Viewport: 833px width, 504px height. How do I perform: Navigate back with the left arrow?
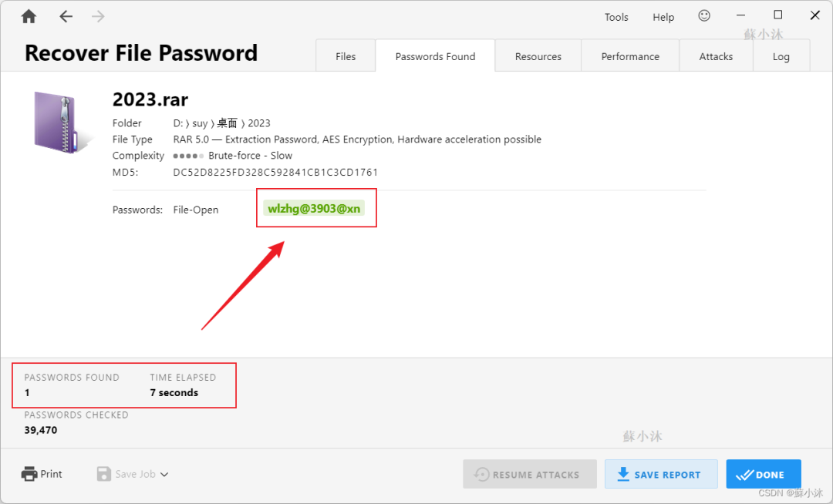point(66,17)
